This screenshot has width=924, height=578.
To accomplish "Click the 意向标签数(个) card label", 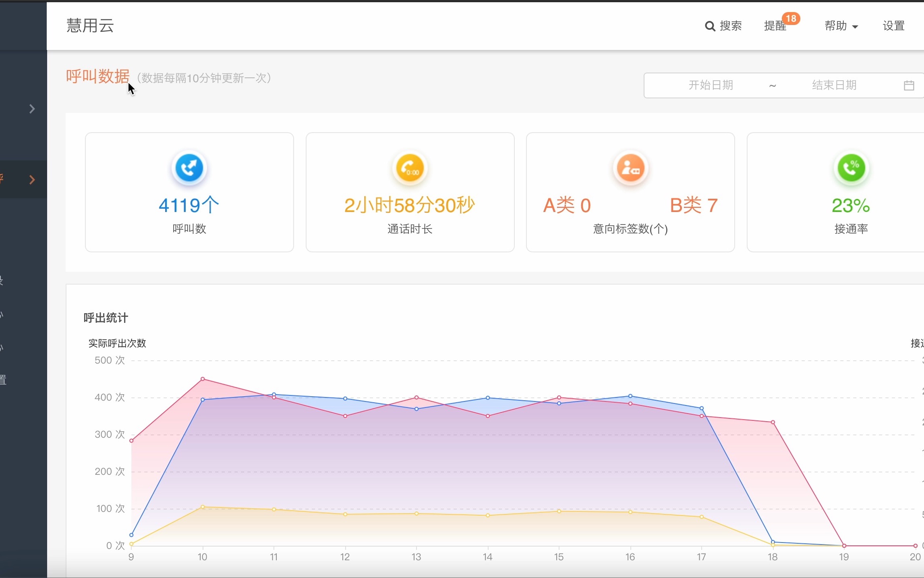I will (630, 229).
